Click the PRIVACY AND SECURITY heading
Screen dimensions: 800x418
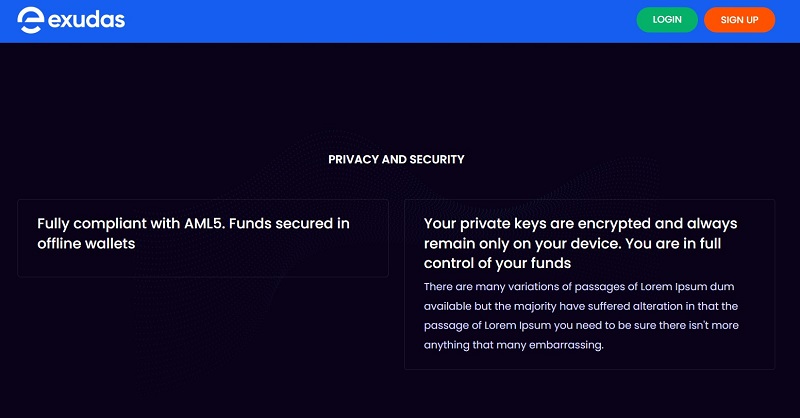[396, 159]
